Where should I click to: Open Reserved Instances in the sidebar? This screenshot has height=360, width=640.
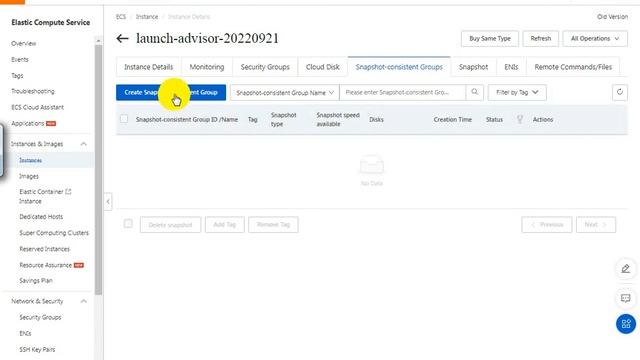[44, 249]
